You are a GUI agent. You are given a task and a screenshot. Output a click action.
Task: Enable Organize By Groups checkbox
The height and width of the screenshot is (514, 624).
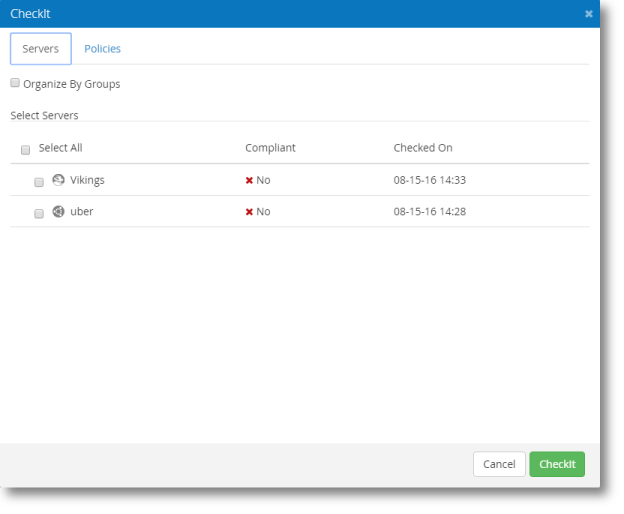point(15,83)
